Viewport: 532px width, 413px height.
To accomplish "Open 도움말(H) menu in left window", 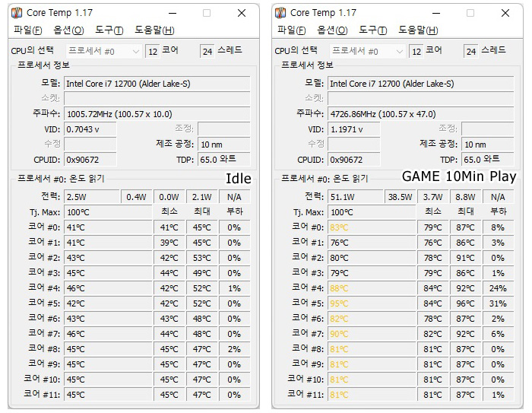I will pos(155,30).
